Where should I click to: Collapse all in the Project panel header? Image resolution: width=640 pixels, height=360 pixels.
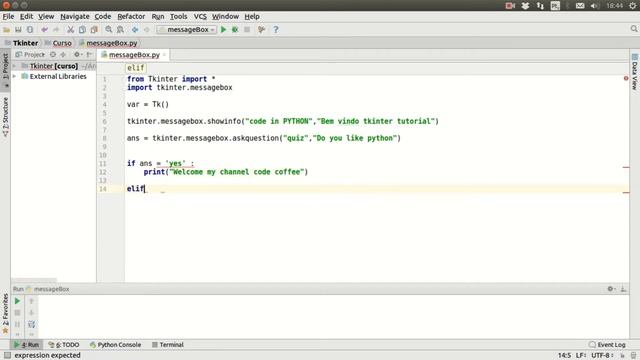click(63, 54)
